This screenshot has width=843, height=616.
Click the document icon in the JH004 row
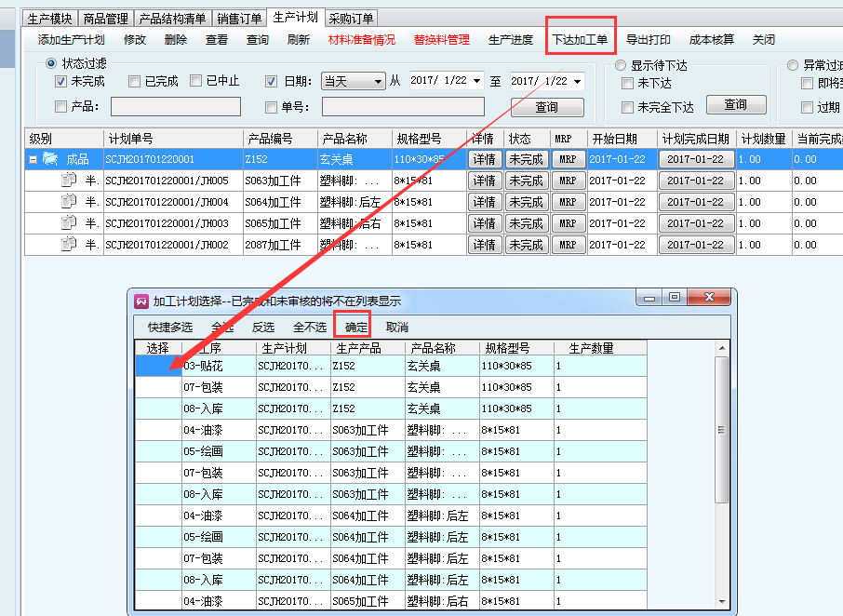[68, 202]
